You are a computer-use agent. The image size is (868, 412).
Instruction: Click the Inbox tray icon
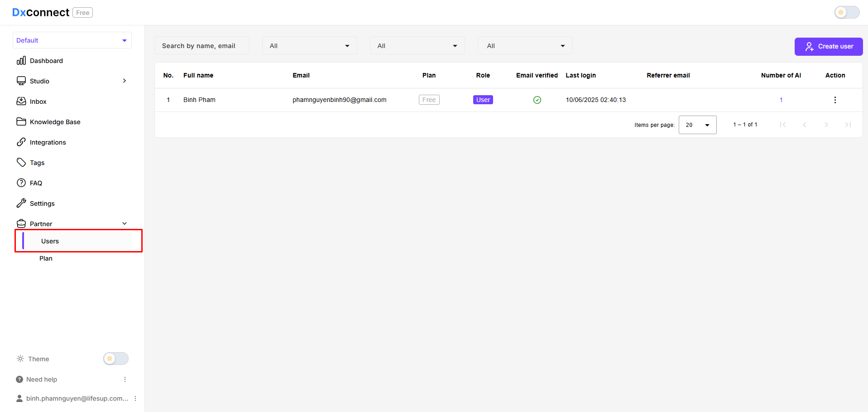[21, 101]
